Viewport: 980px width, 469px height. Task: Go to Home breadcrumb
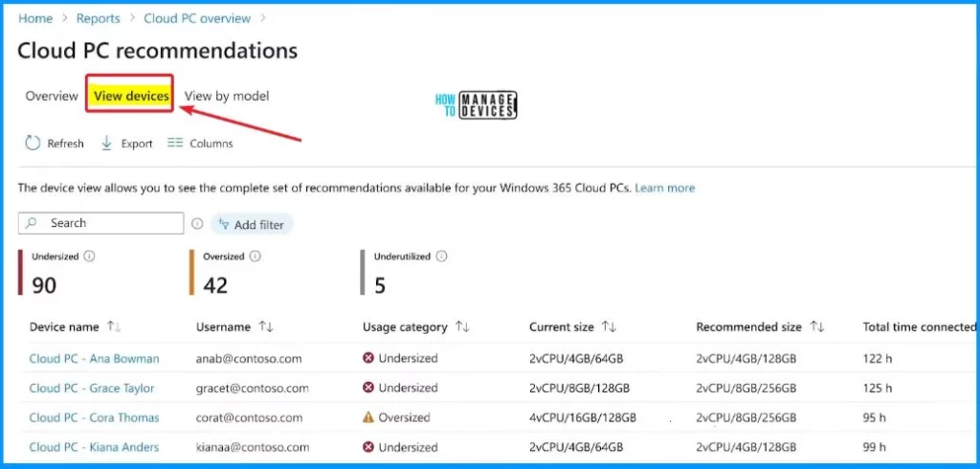[x=35, y=18]
